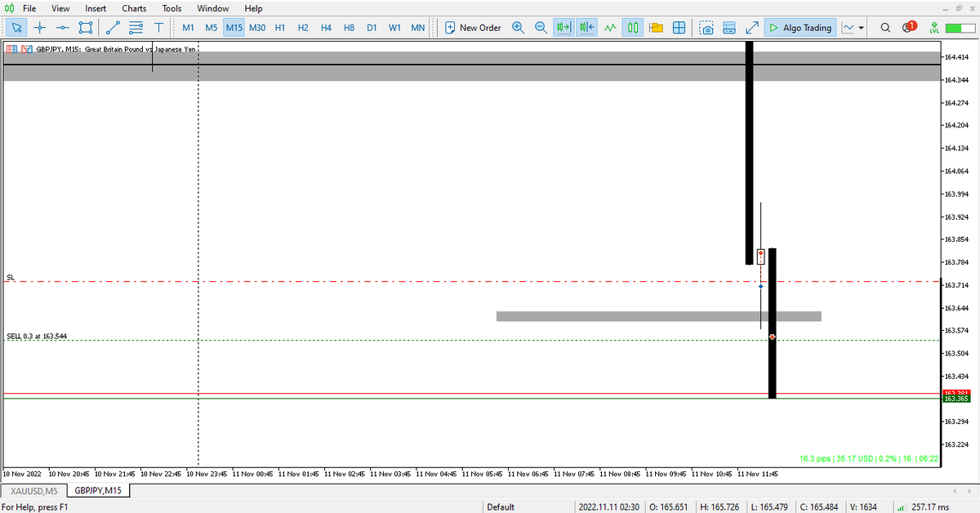Select the M15 timeframe
980x513 pixels.
point(234,28)
